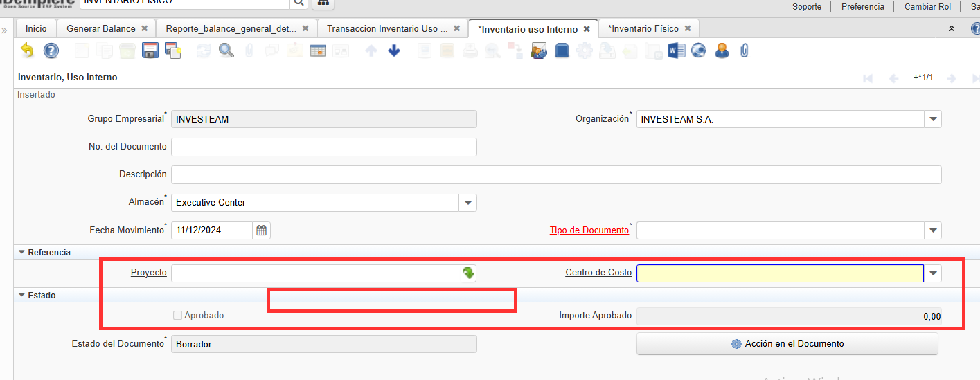
Task: Open the Organización dropdown
Action: (933, 119)
